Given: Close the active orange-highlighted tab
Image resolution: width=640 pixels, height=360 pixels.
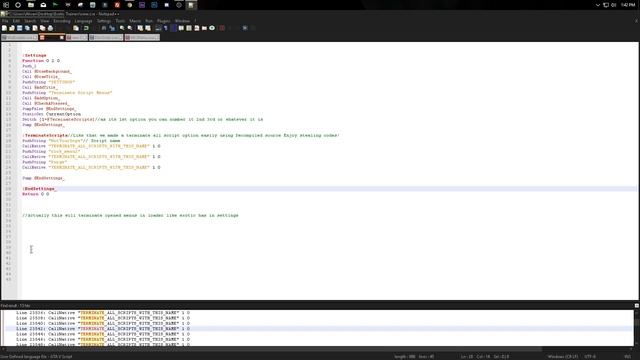Looking at the screenshot, I should click(62, 38).
